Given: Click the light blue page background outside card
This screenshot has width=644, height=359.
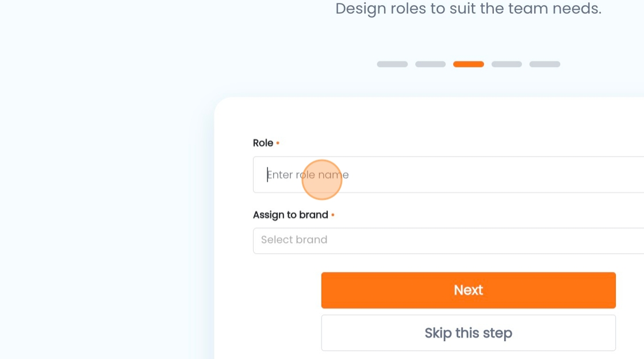Looking at the screenshot, I should pyautogui.click(x=103, y=201).
